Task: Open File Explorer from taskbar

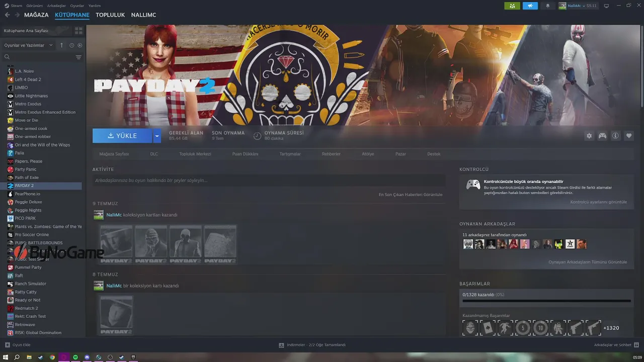Action: point(29,357)
